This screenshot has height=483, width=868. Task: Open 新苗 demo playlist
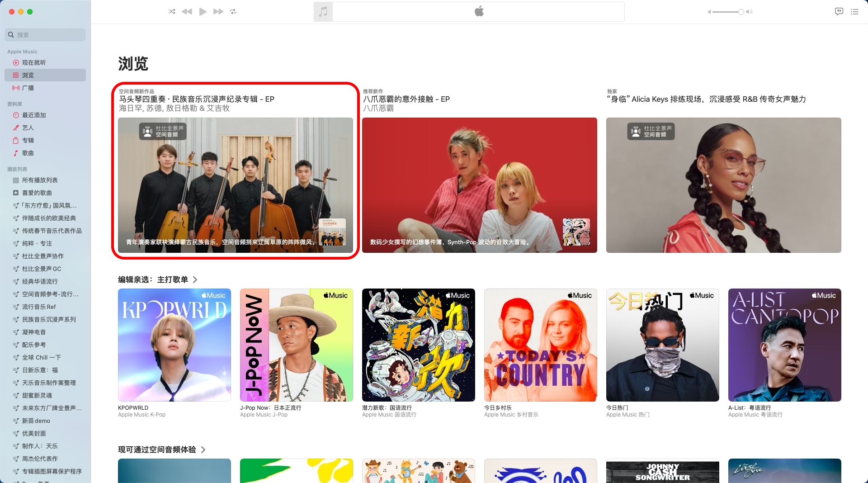(45, 421)
